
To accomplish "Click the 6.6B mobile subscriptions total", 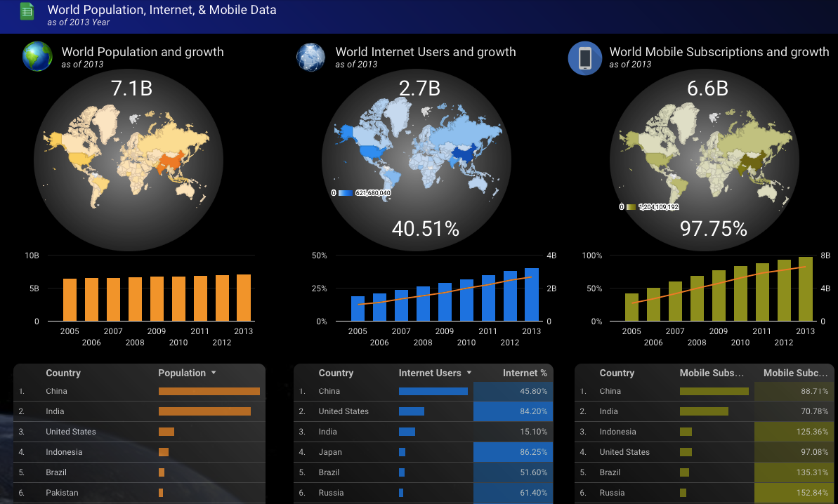I will (707, 88).
